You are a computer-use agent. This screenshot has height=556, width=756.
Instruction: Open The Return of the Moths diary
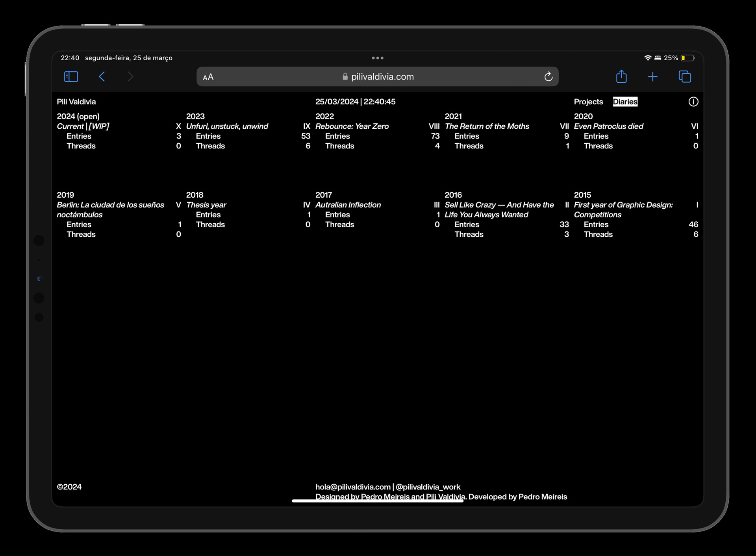[x=487, y=126]
